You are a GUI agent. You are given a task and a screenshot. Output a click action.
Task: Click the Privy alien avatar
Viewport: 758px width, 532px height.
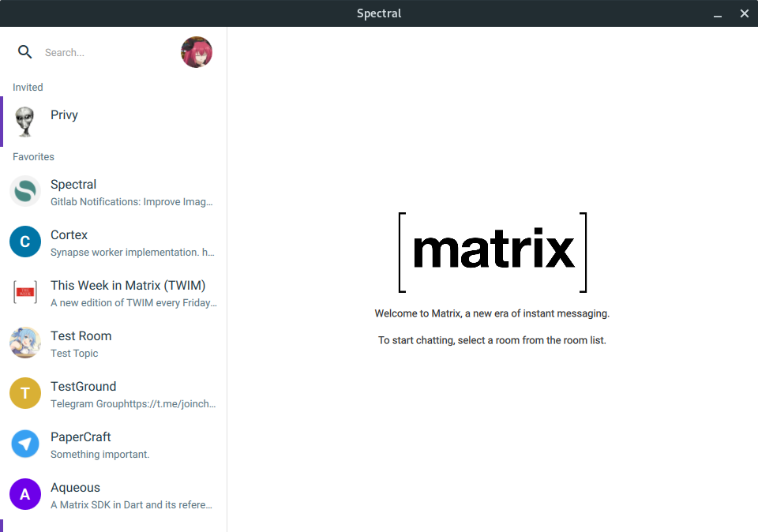(x=25, y=122)
